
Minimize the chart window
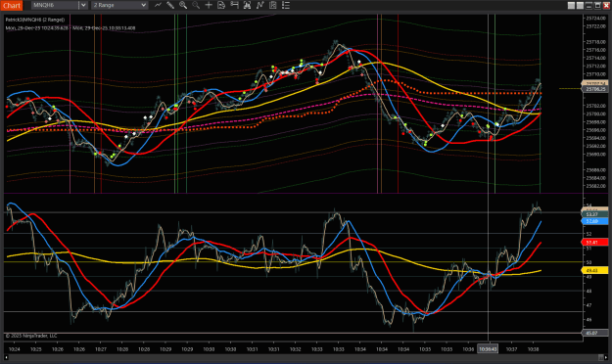coord(588,5)
